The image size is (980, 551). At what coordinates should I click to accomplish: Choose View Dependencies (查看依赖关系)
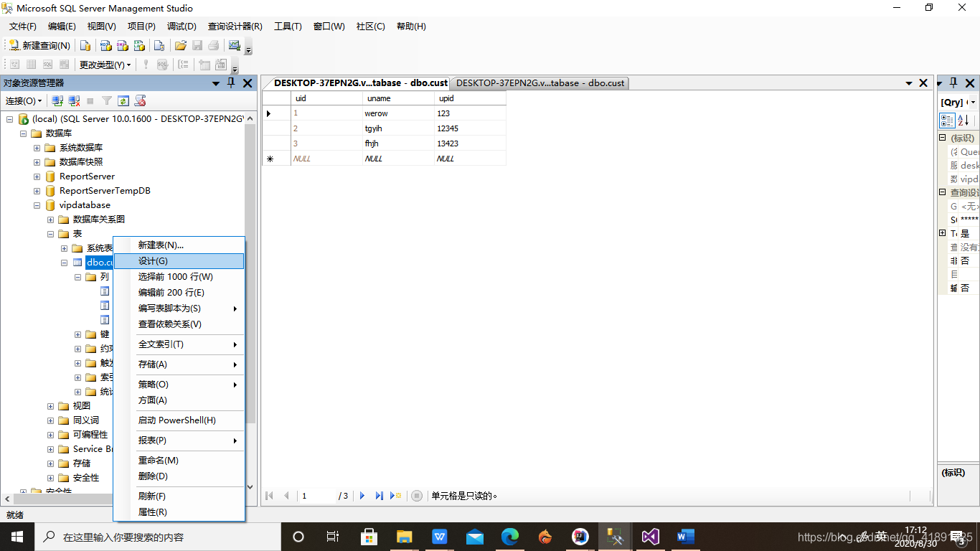179,324
